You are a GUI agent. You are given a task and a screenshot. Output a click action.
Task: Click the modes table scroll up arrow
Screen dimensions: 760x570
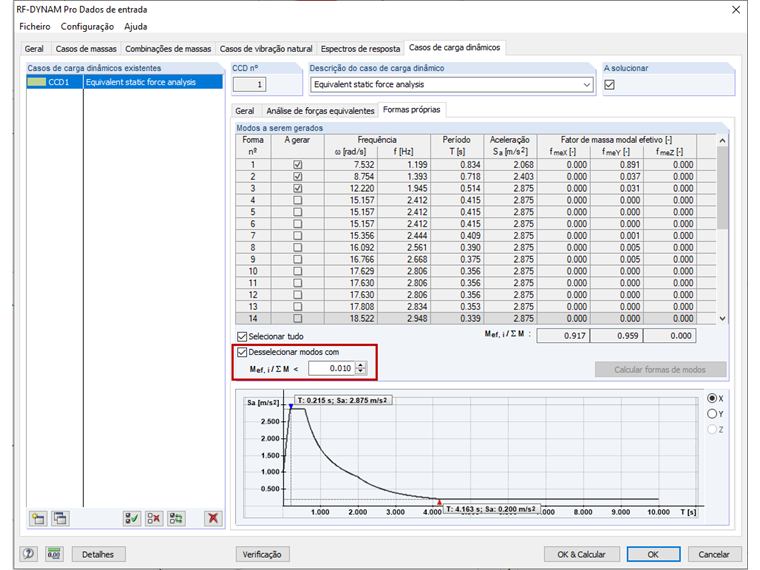click(x=722, y=141)
